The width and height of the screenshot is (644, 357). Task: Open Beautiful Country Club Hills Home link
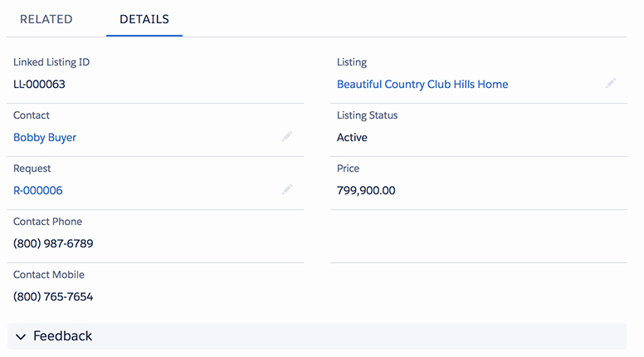(x=422, y=84)
